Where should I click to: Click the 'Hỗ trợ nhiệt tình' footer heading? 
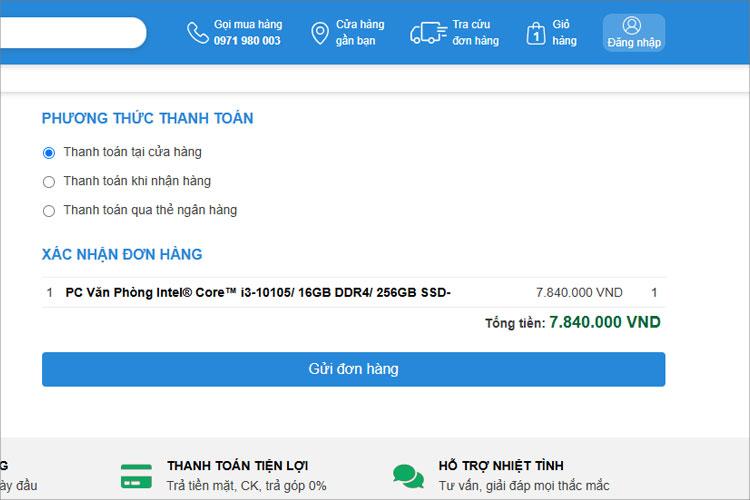click(500, 466)
